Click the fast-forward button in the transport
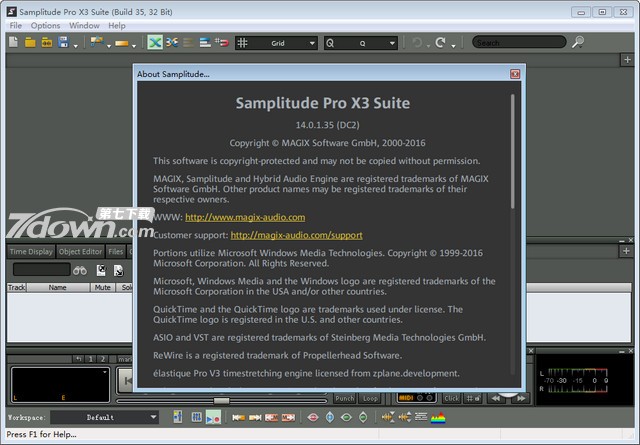This screenshot has width=640, height=445. [521, 398]
